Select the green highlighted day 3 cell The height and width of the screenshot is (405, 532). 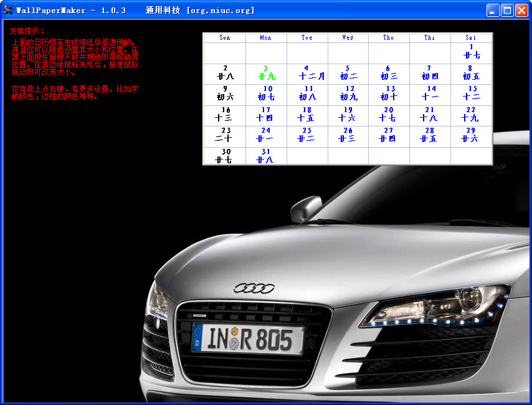266,74
